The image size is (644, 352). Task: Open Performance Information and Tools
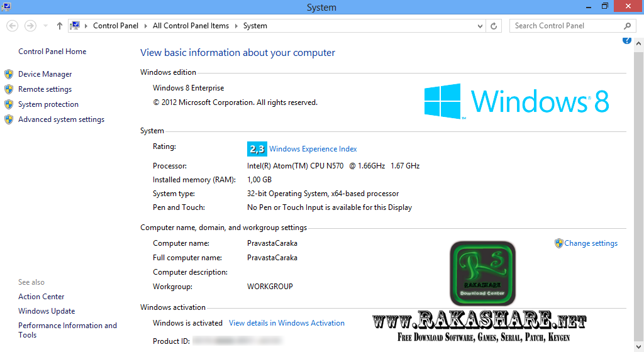click(67, 330)
